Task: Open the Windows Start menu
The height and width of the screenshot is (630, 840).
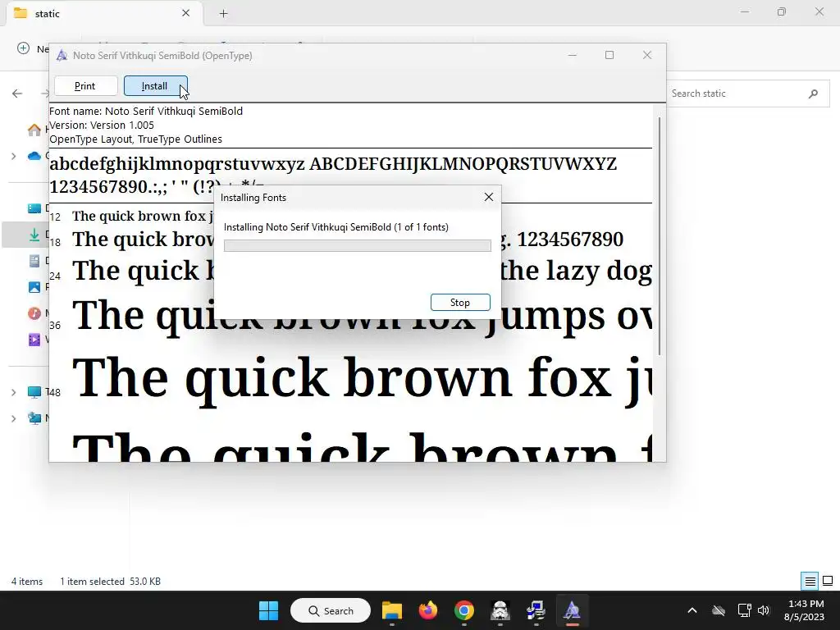Action: [x=268, y=610]
